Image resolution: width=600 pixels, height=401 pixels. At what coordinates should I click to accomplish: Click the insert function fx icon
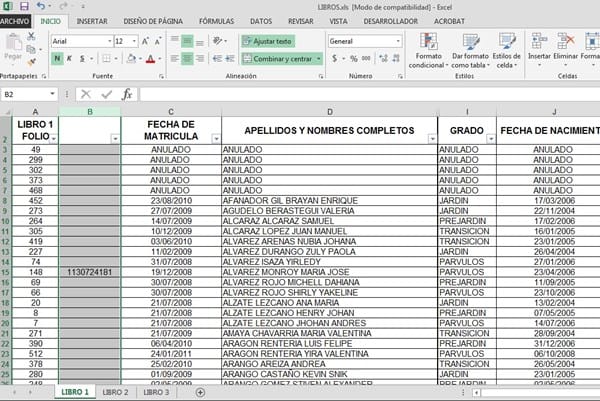[127, 94]
